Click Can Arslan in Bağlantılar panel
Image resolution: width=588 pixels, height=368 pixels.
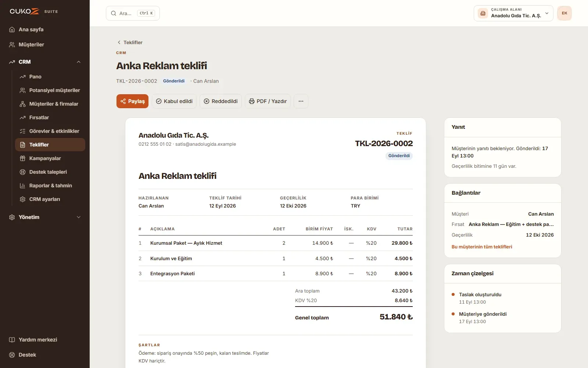point(541,214)
